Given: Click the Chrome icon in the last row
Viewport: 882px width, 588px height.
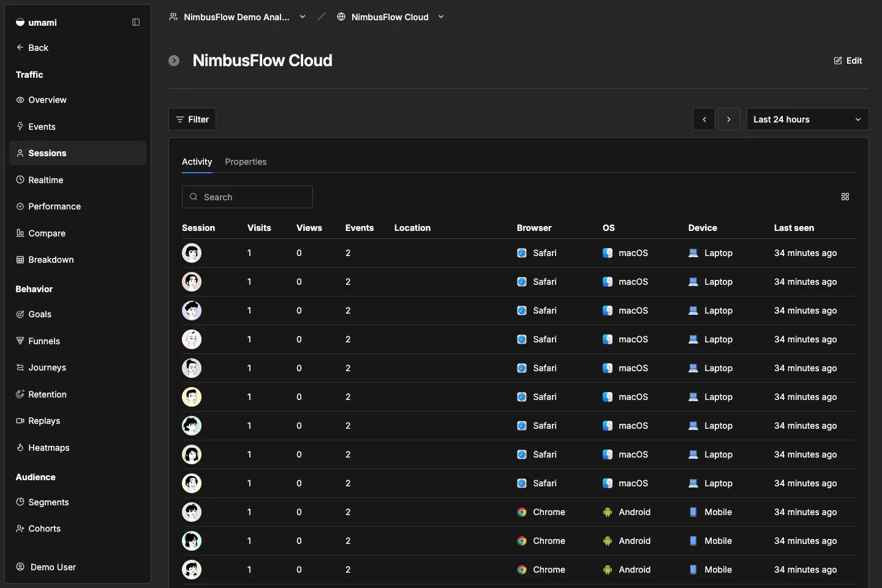Looking at the screenshot, I should coord(522,570).
